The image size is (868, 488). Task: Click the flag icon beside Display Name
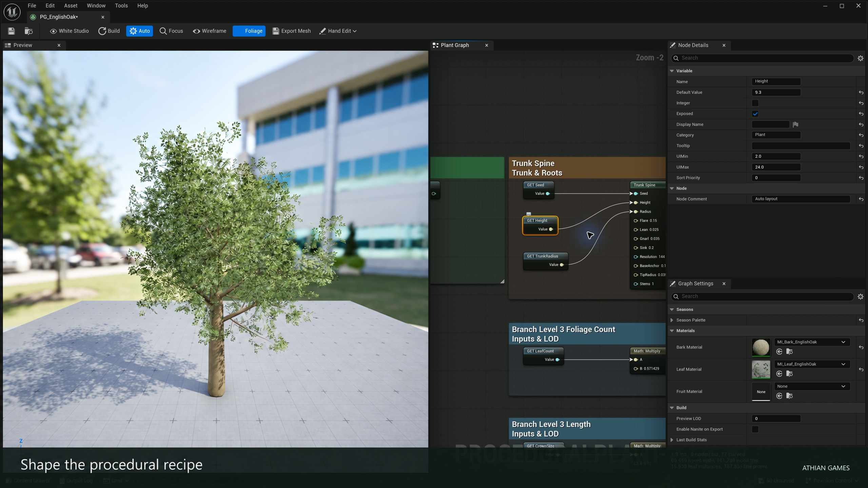[x=795, y=124]
